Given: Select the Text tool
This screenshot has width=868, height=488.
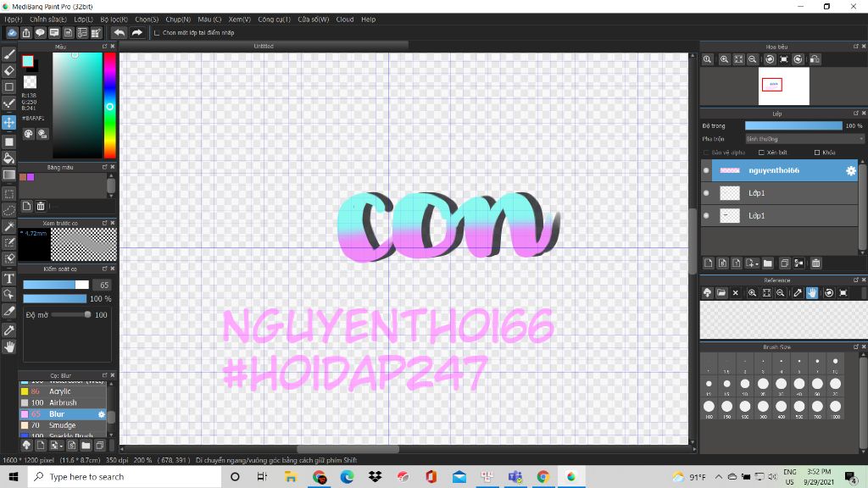Looking at the screenshot, I should pos(8,278).
